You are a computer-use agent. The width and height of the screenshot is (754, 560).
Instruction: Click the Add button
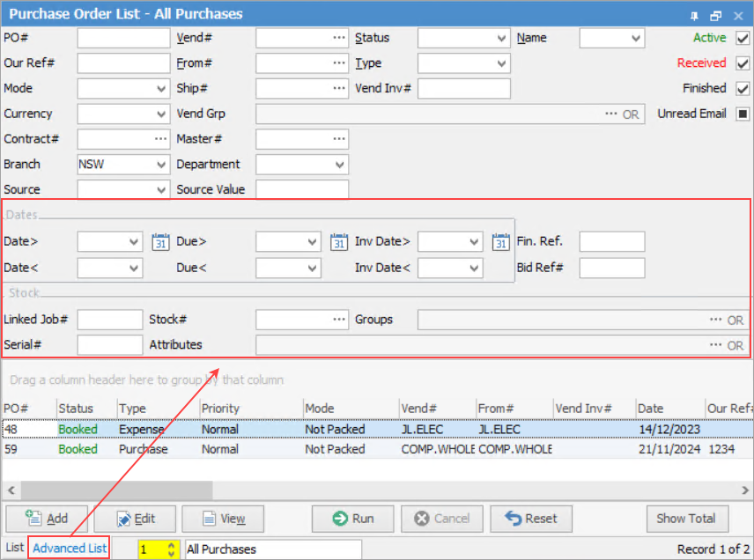click(47, 519)
